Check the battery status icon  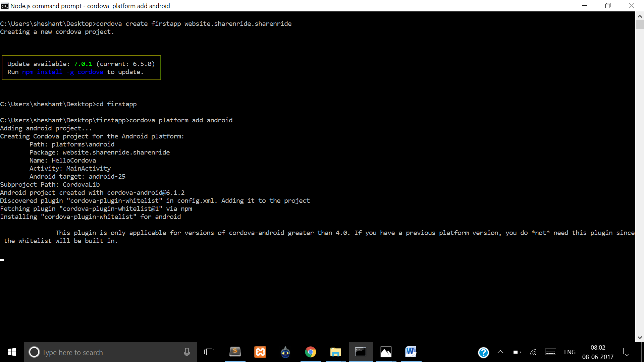pos(517,352)
